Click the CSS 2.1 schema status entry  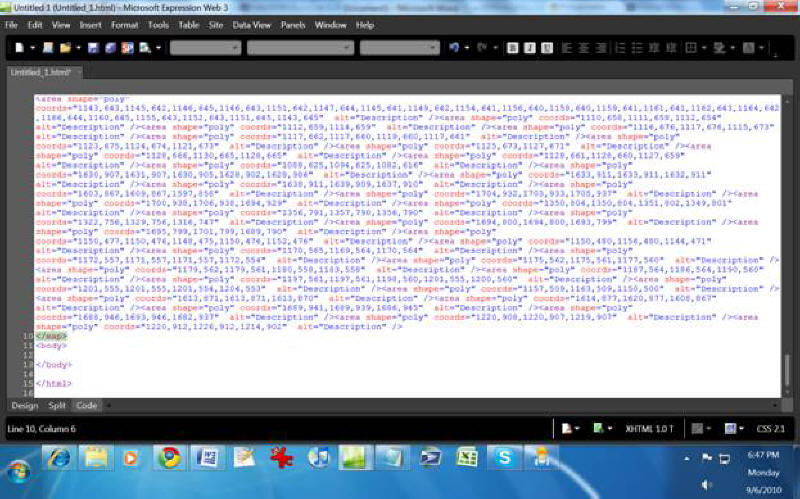pyautogui.click(x=770, y=429)
